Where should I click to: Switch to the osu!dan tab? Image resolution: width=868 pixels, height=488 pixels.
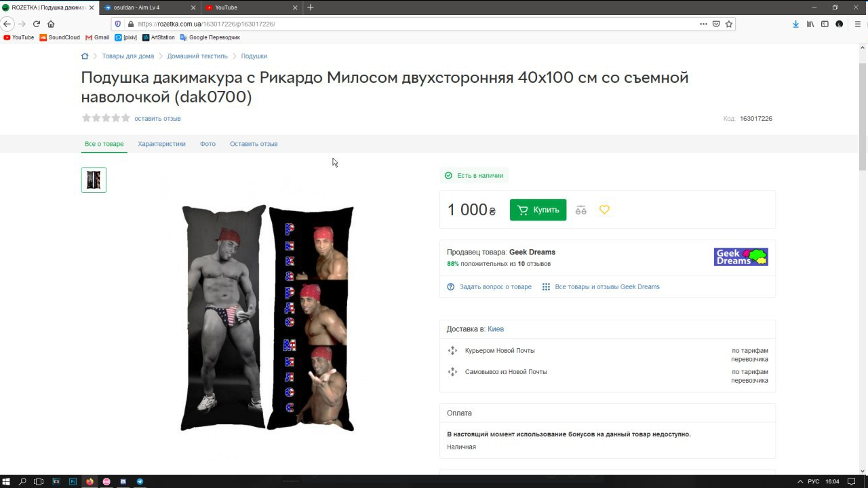[151, 7]
